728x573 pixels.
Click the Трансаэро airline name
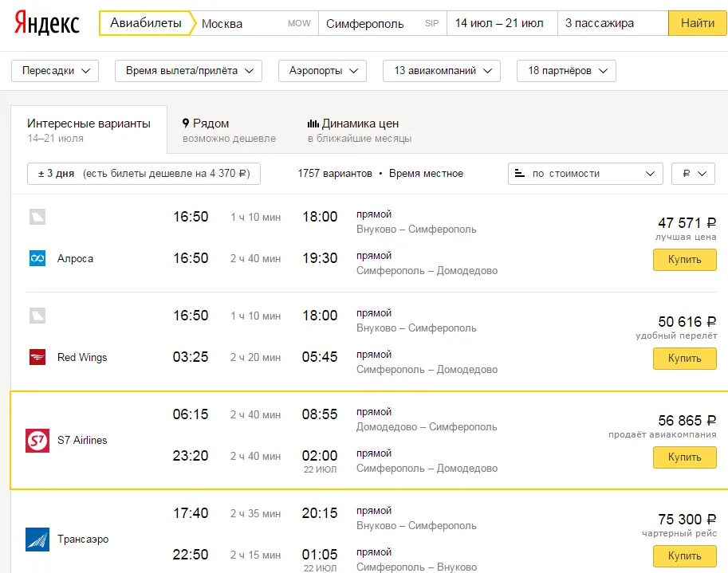click(x=83, y=540)
